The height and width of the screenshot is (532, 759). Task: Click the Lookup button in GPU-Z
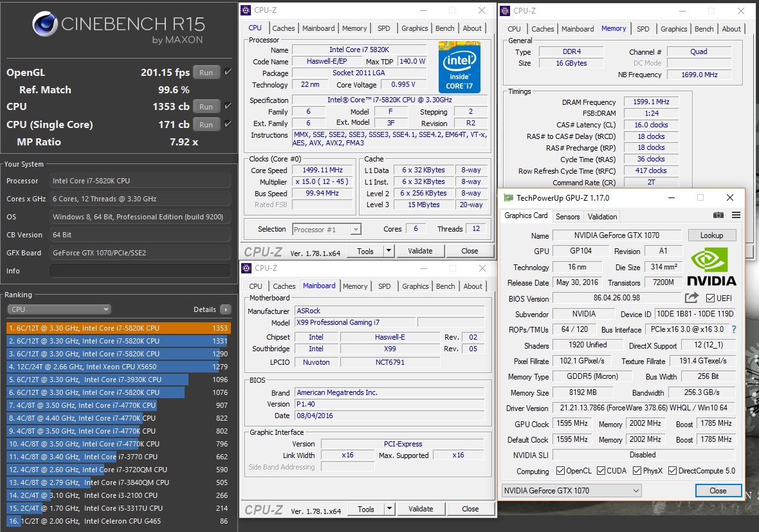pyautogui.click(x=711, y=235)
